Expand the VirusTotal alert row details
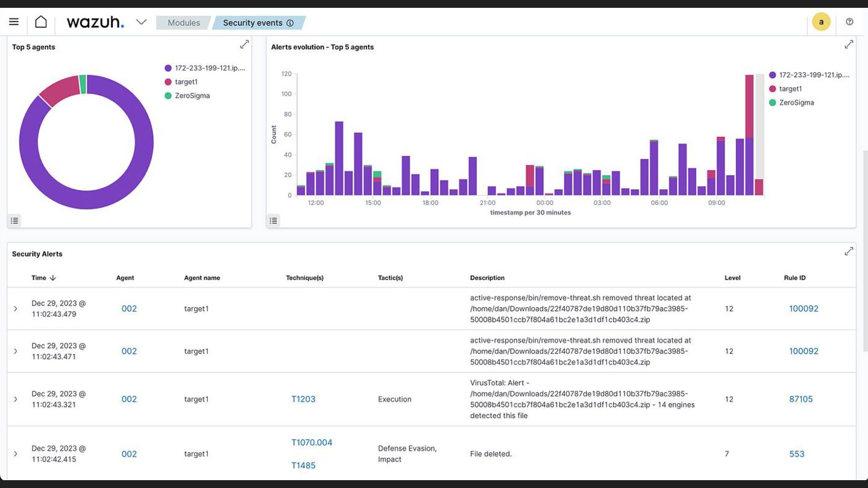 pos(16,399)
